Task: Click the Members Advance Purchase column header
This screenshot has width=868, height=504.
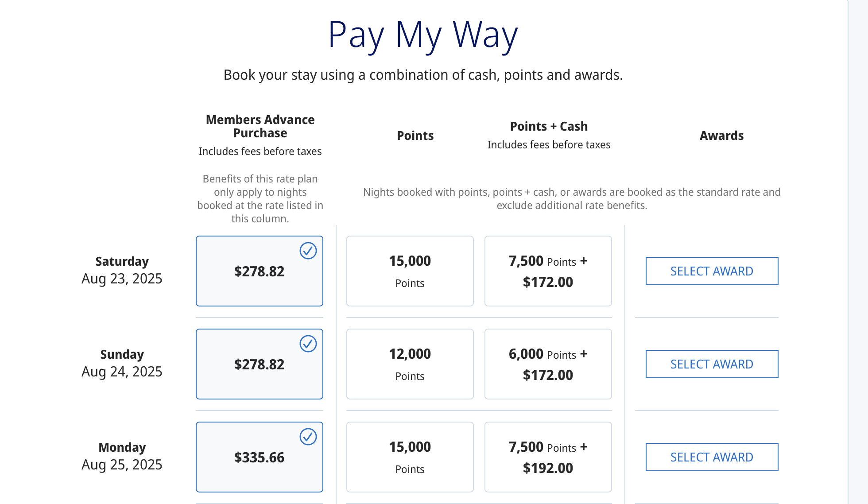Action: pyautogui.click(x=260, y=126)
